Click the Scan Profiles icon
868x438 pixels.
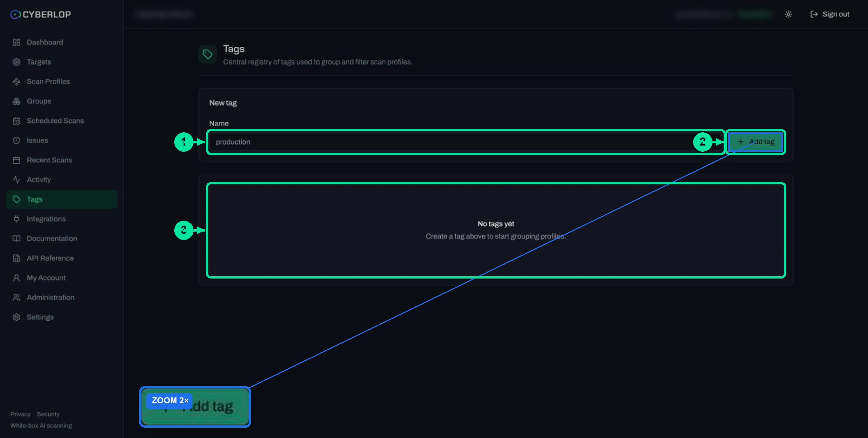16,82
